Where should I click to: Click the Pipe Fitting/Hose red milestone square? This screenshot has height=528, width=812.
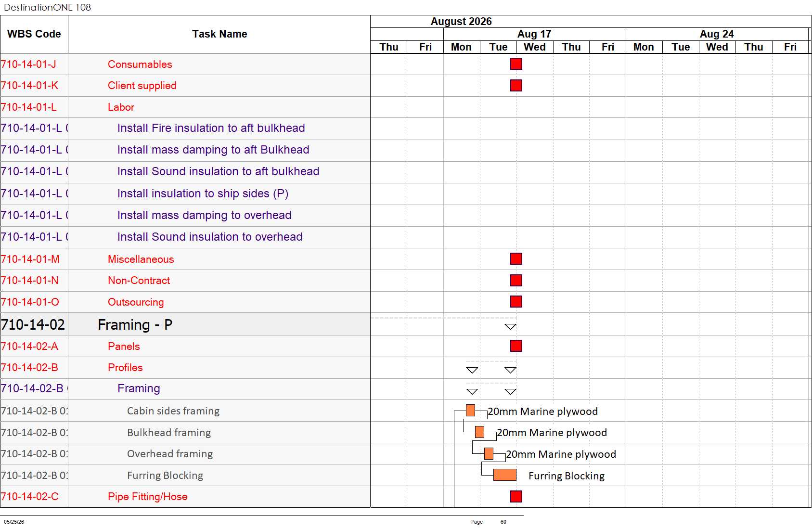(516, 497)
